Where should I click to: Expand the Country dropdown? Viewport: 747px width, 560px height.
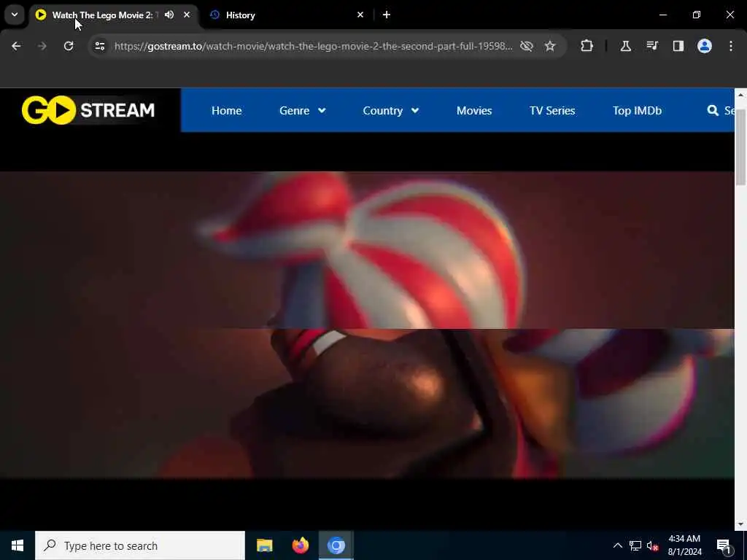click(x=391, y=111)
